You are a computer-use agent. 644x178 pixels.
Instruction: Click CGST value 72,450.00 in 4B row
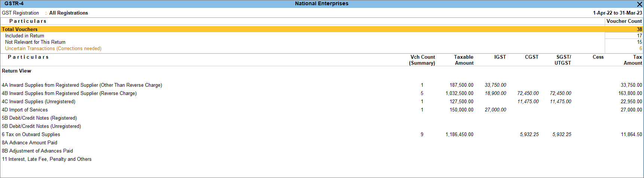[x=528, y=93]
